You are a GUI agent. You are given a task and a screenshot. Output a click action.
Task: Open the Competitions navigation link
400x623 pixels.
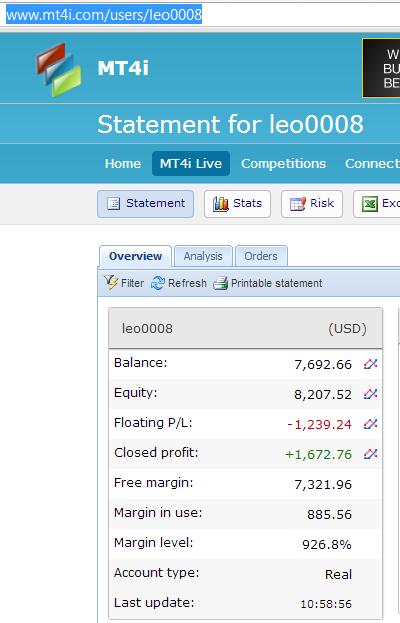coord(283,164)
